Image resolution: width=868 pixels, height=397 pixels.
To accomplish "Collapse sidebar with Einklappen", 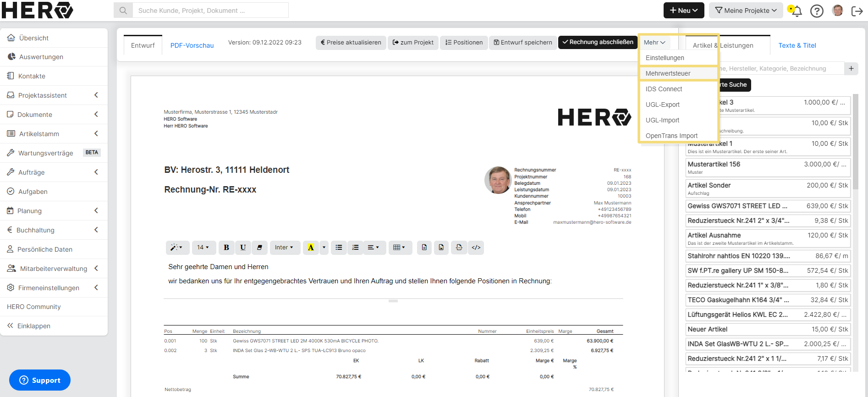I will (54, 326).
